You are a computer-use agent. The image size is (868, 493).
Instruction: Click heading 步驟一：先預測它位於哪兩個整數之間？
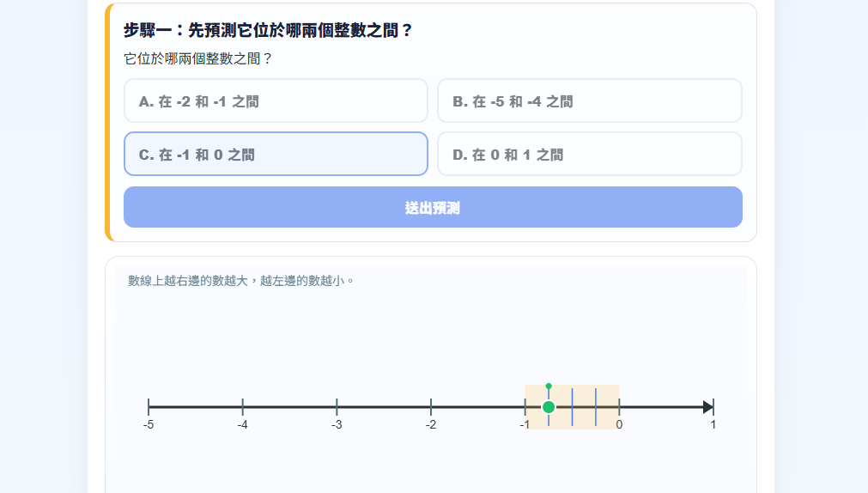tap(268, 30)
